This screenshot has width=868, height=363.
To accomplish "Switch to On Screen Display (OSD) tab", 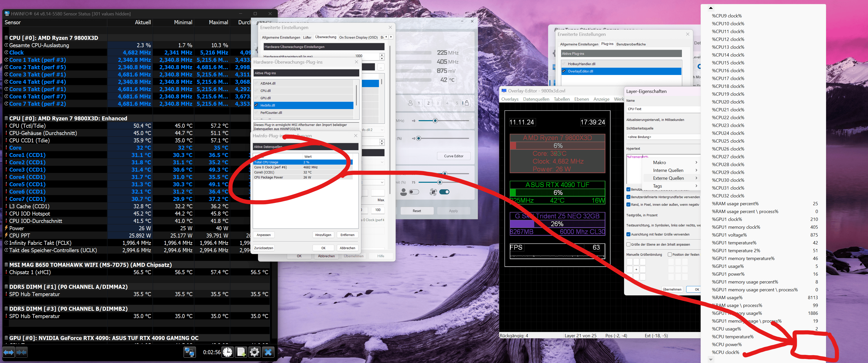I will (x=358, y=37).
